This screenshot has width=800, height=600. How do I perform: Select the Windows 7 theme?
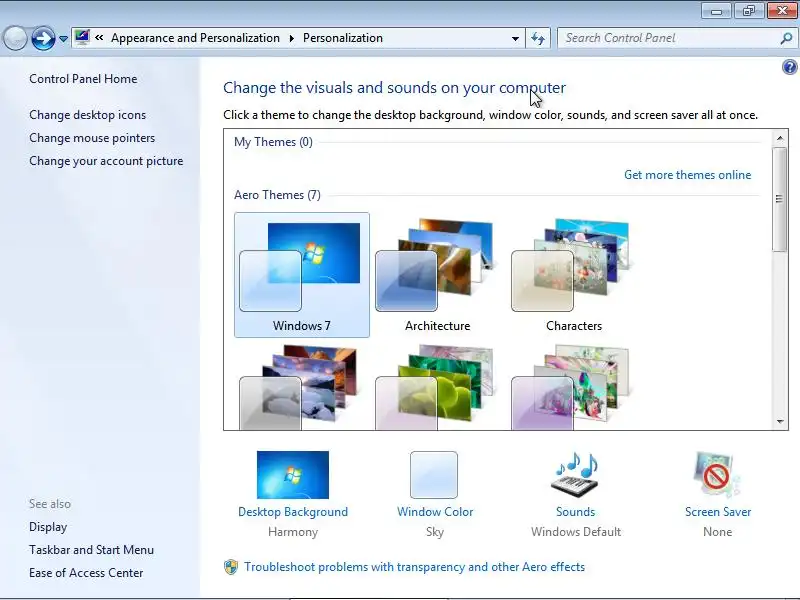302,275
